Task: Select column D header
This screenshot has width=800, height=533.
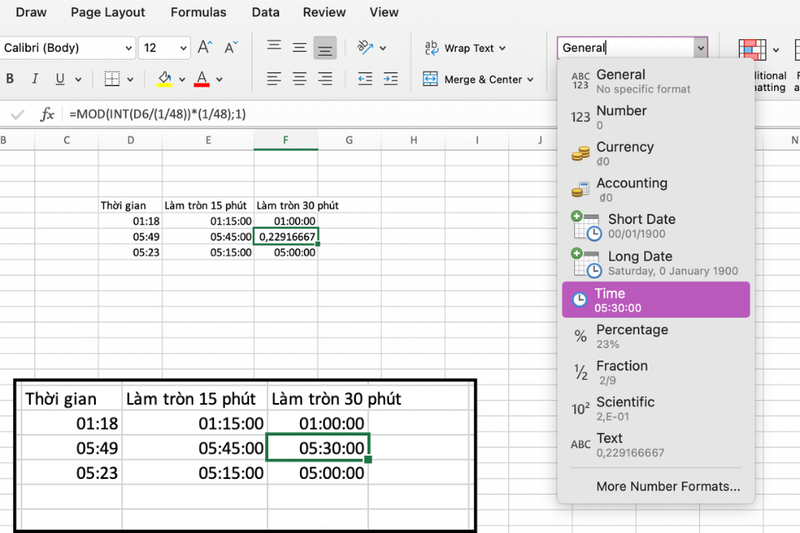Action: 131,140
